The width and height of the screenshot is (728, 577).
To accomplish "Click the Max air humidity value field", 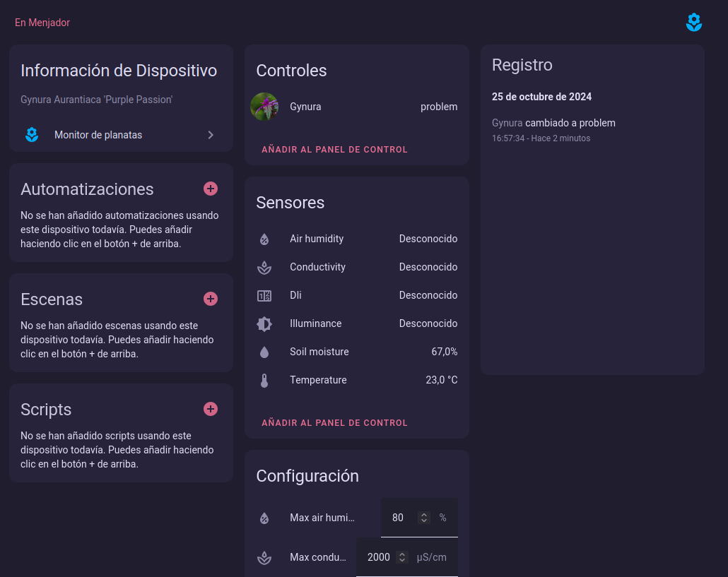I will click(398, 518).
